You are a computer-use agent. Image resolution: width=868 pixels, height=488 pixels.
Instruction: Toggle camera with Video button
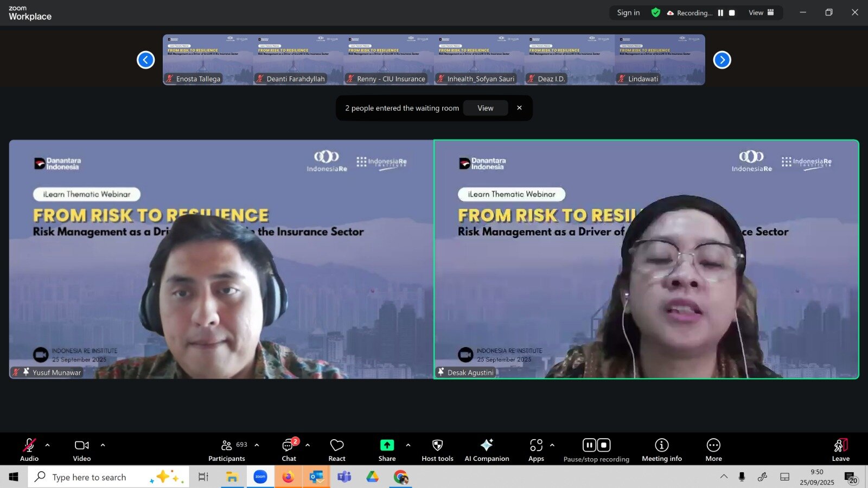[x=82, y=445]
